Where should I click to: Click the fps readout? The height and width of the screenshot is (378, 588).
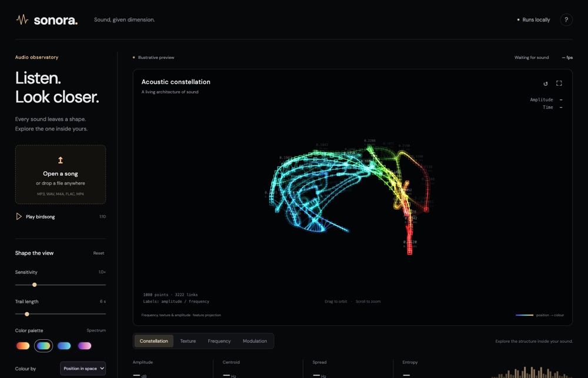[x=567, y=58]
